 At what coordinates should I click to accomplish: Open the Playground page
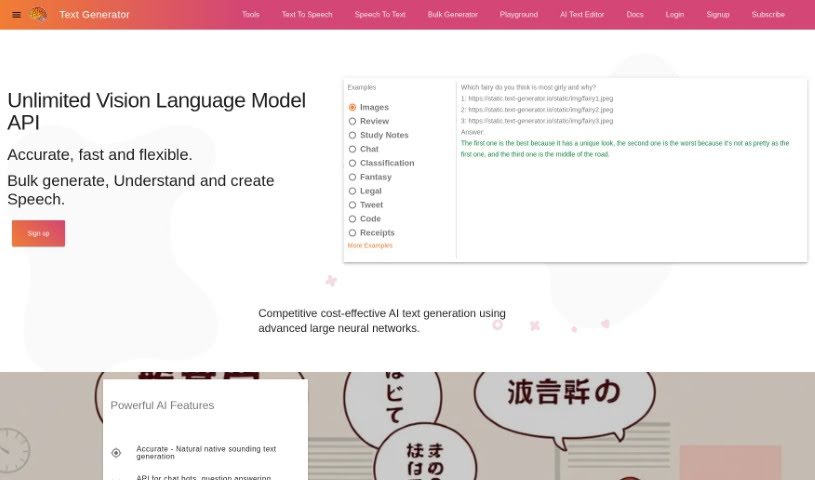click(519, 15)
